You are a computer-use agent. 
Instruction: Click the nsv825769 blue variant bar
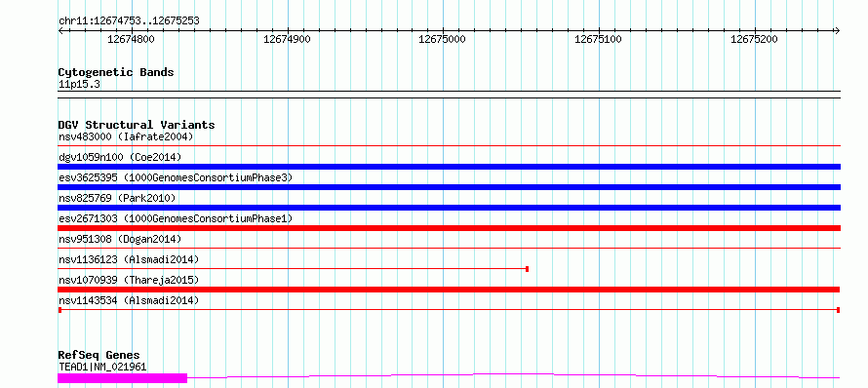449,208
